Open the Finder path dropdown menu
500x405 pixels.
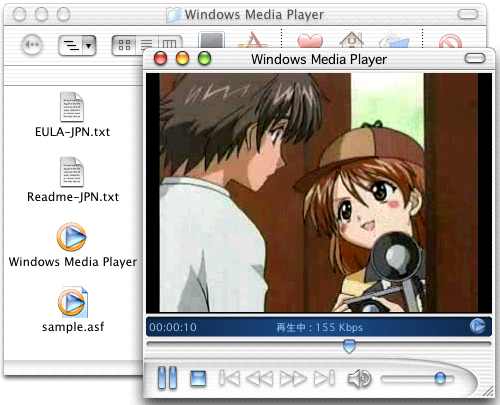[x=77, y=45]
